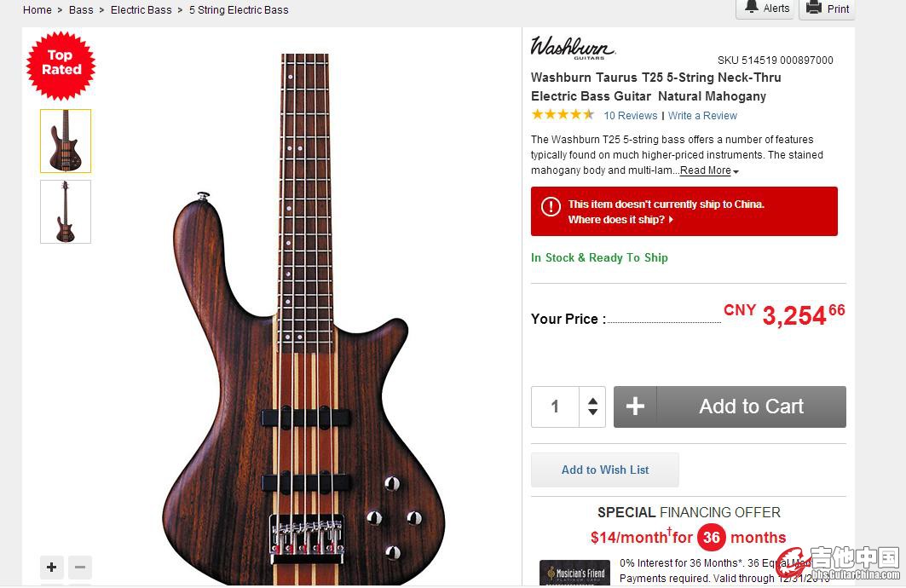Select the full-length bass thumbnail

(66, 211)
